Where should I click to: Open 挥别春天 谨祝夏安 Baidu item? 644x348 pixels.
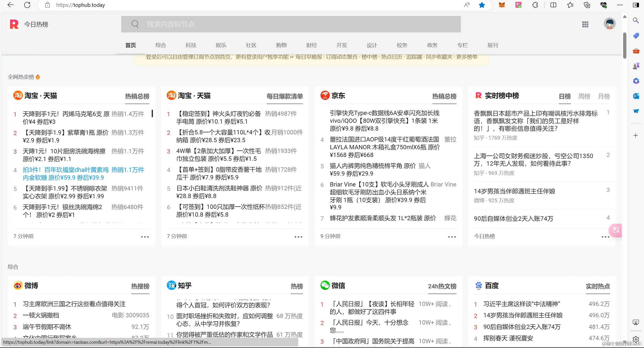[x=508, y=338]
